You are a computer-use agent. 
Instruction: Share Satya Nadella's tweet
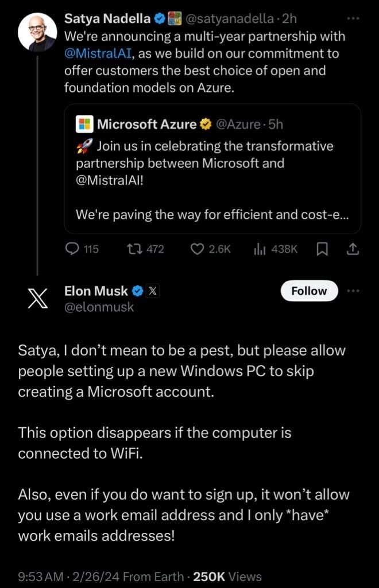[x=353, y=249]
